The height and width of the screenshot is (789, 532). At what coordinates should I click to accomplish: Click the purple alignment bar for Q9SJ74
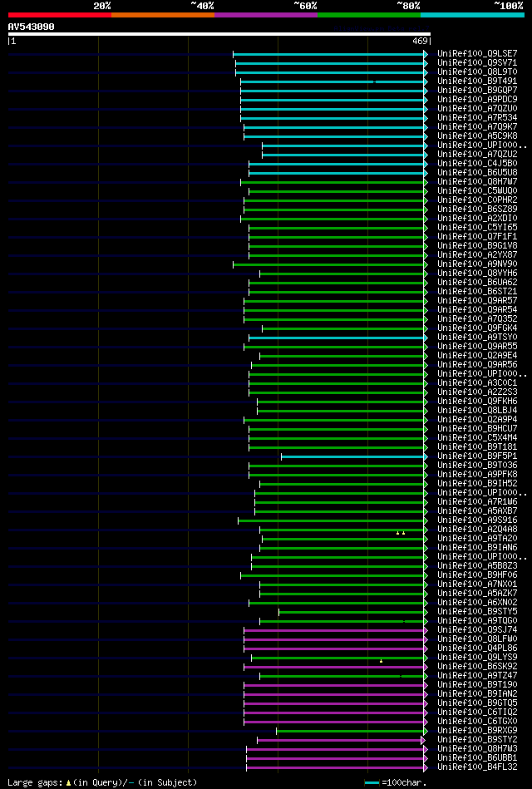(335, 630)
